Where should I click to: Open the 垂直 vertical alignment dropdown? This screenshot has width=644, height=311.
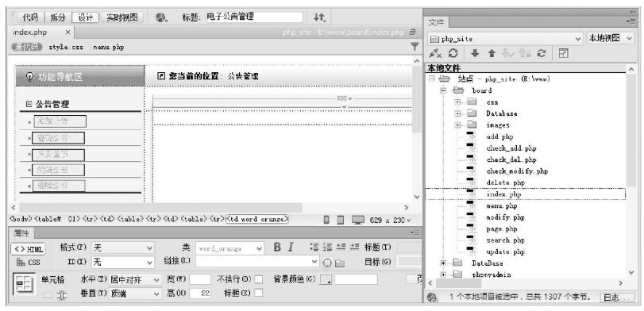(x=134, y=294)
